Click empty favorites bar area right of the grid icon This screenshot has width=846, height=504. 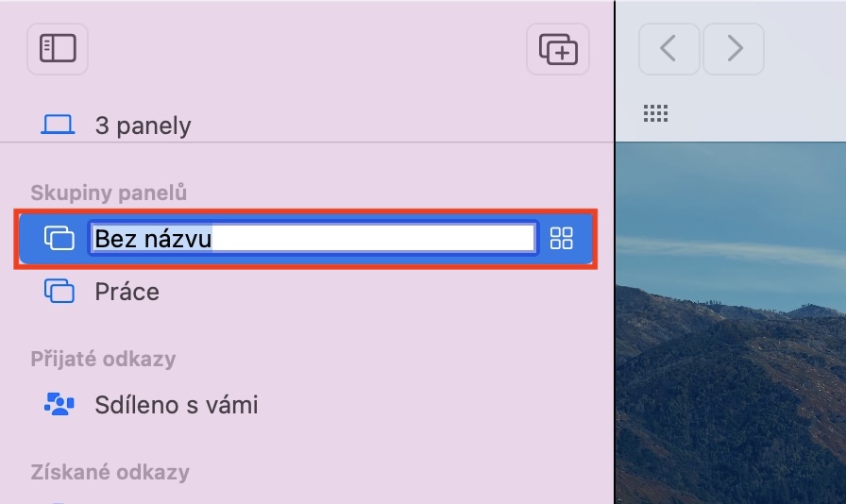[755, 114]
